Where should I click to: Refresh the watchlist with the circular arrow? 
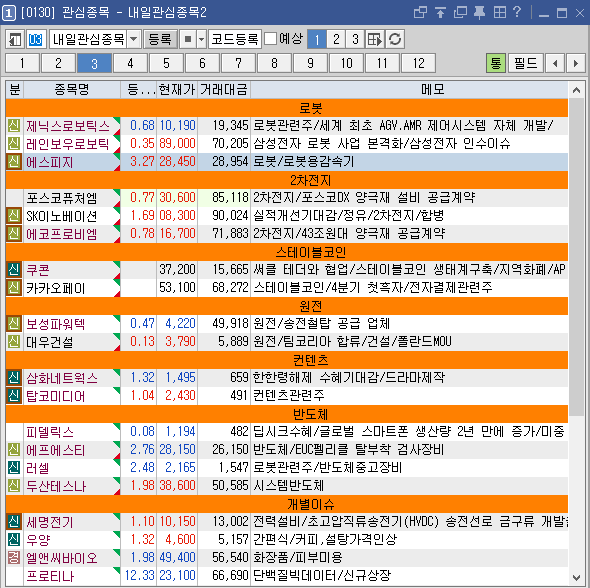[395, 39]
